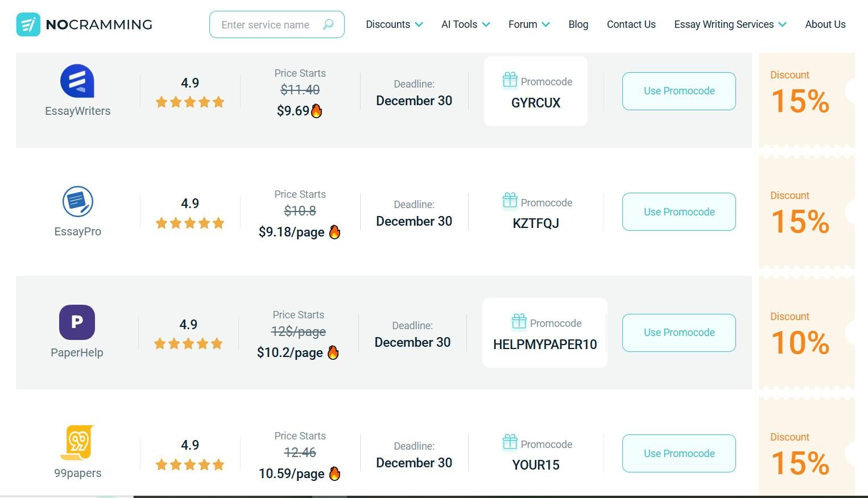Navigate to the Blog page

[578, 24]
